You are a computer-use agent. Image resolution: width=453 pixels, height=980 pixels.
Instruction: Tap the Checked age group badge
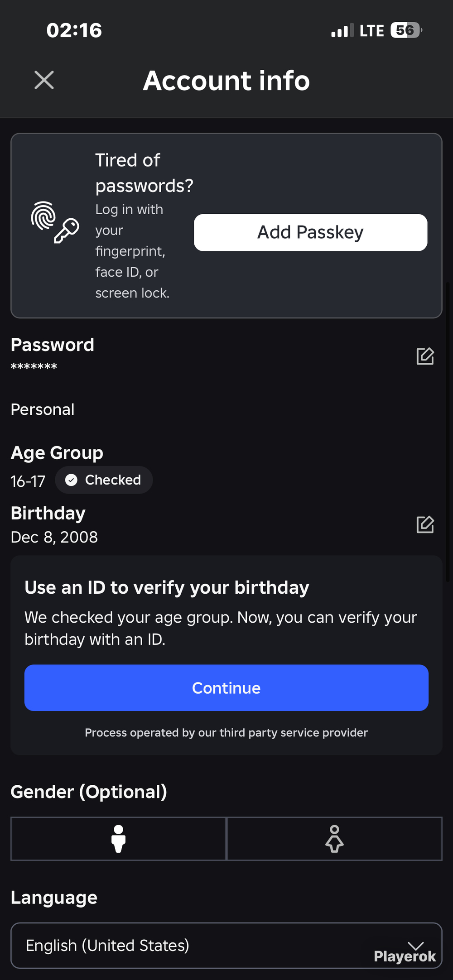click(x=104, y=480)
